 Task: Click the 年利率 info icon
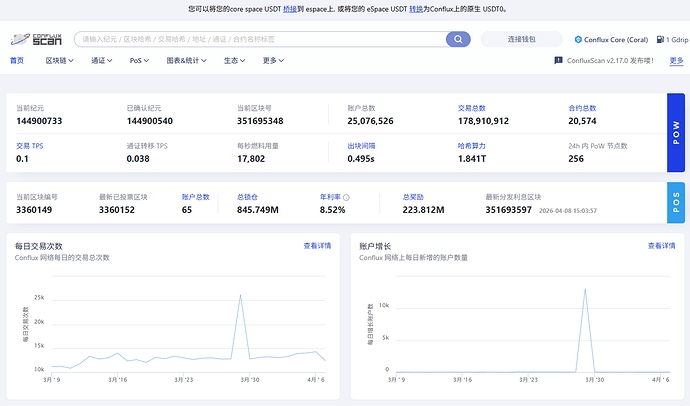pyautogui.click(x=347, y=197)
